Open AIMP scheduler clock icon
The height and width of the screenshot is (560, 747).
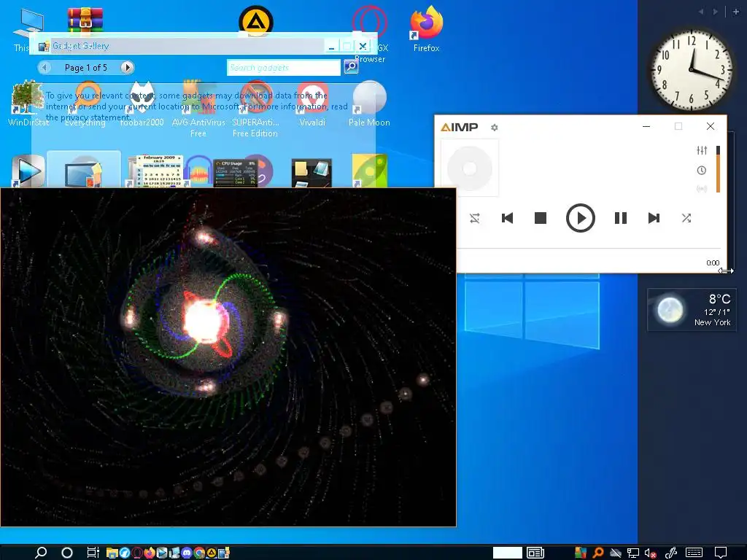701,170
